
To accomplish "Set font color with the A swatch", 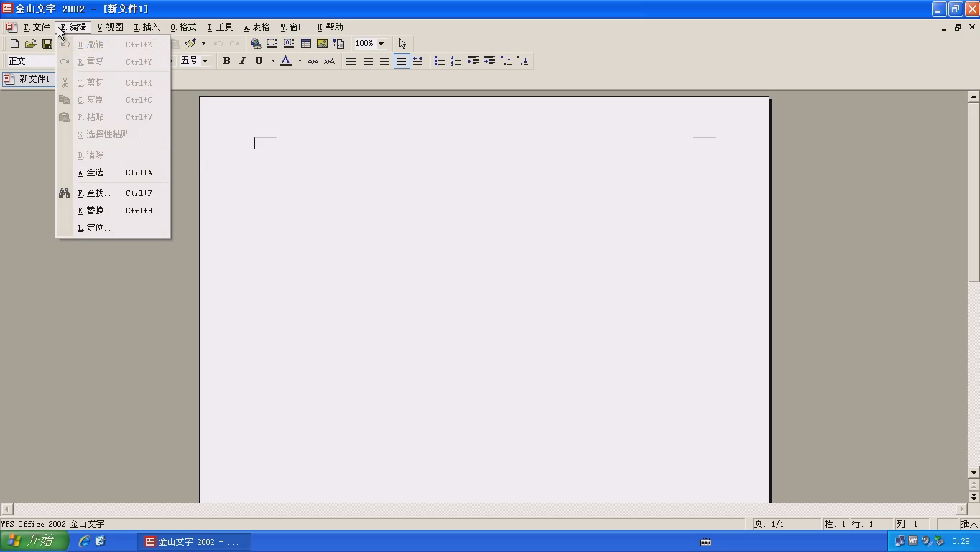I will 286,61.
